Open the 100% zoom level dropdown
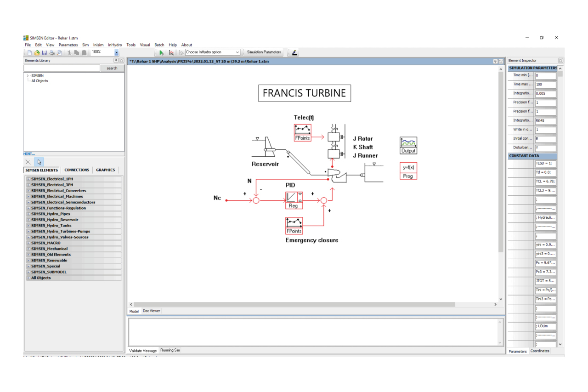The image size is (588, 392). [116, 52]
